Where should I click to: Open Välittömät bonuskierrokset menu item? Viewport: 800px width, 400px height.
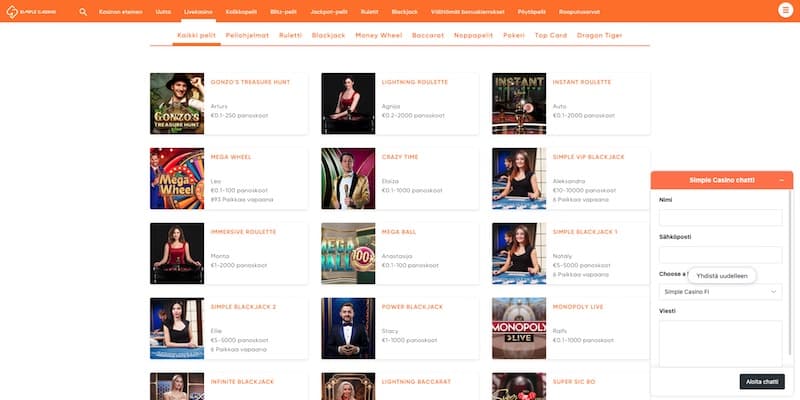pyautogui.click(x=468, y=12)
